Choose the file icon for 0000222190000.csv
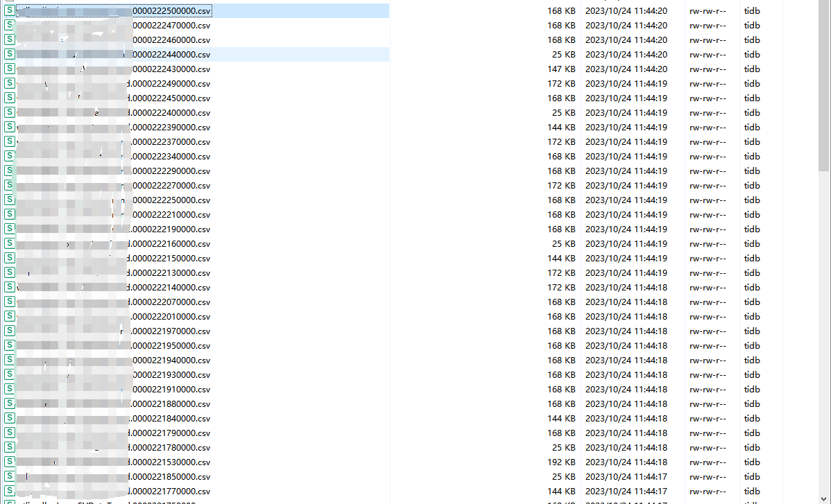The image size is (831, 504). point(10,229)
